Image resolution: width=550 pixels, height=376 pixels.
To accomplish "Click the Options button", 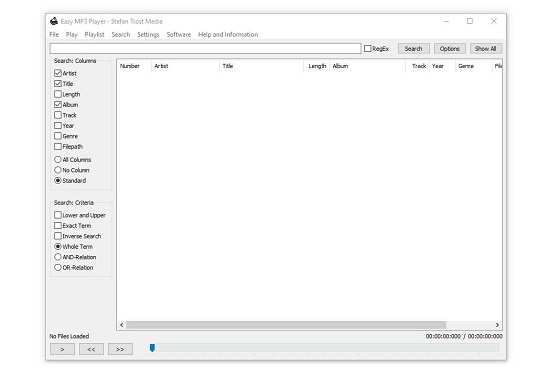I will tap(450, 48).
